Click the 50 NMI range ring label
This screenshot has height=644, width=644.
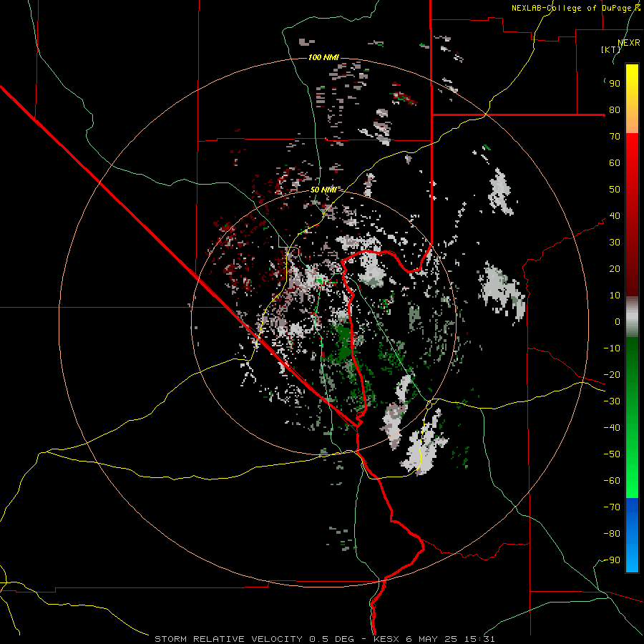pyautogui.click(x=323, y=190)
